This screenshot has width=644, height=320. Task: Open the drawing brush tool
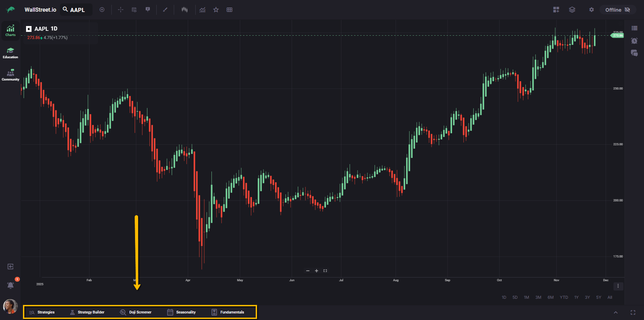(x=165, y=10)
